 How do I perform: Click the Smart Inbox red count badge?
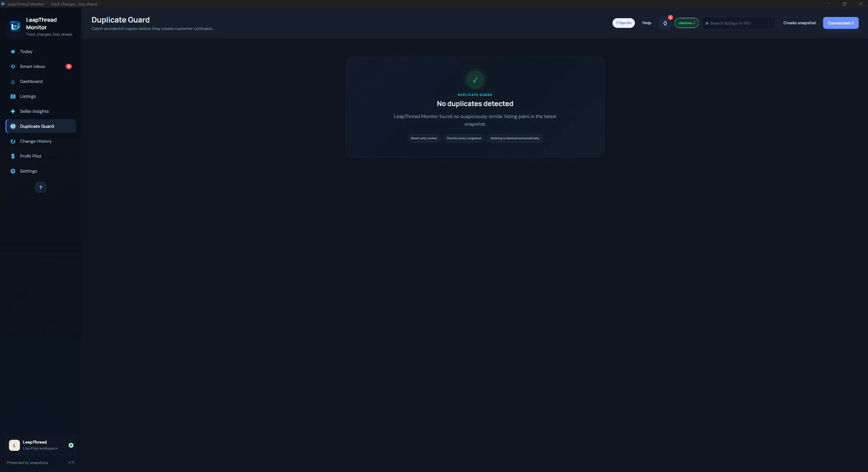click(x=69, y=67)
